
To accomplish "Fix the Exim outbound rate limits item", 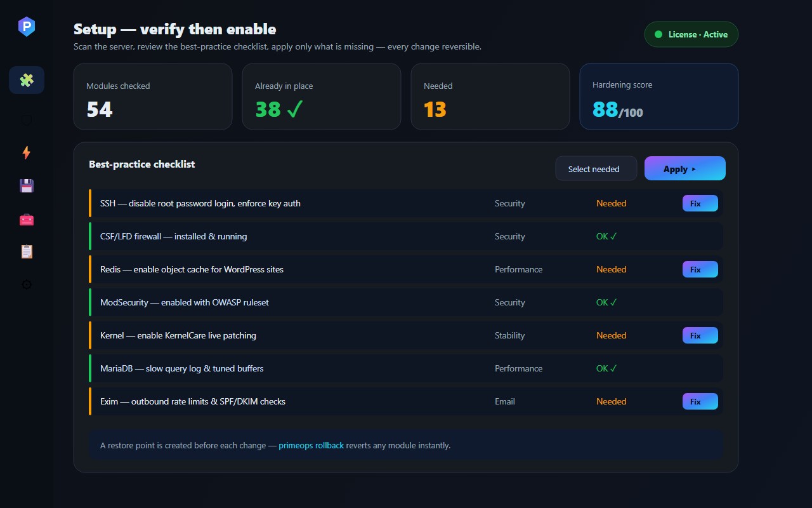I will [700, 401].
